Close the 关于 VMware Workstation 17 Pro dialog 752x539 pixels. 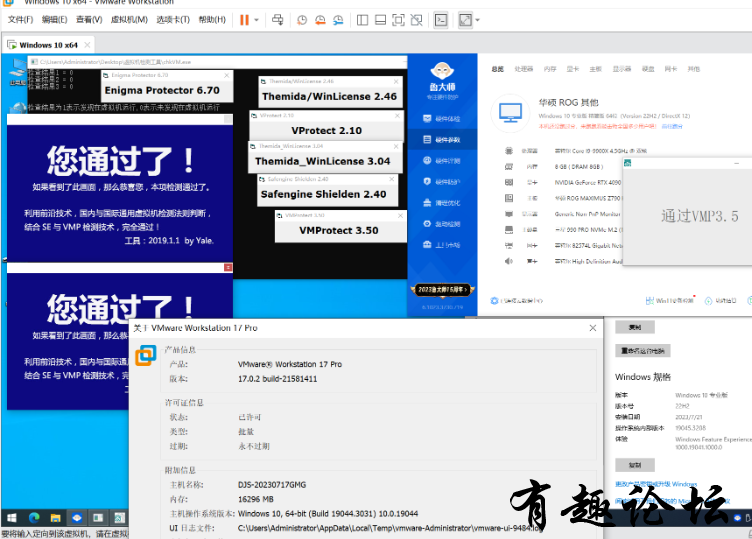593,328
